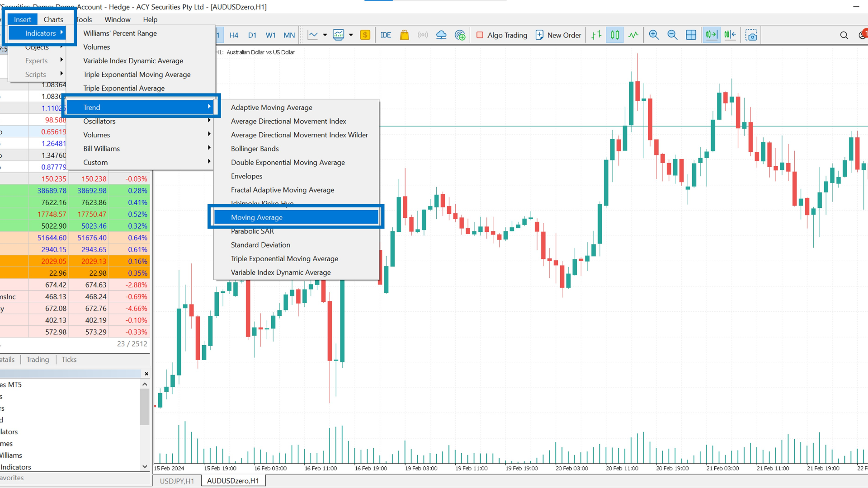The image size is (868, 488).
Task: Open the VPS cloud icon
Action: (441, 35)
